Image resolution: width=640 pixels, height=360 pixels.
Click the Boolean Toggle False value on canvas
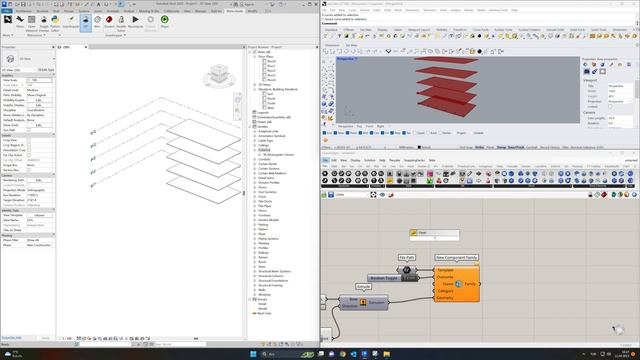[x=410, y=278]
